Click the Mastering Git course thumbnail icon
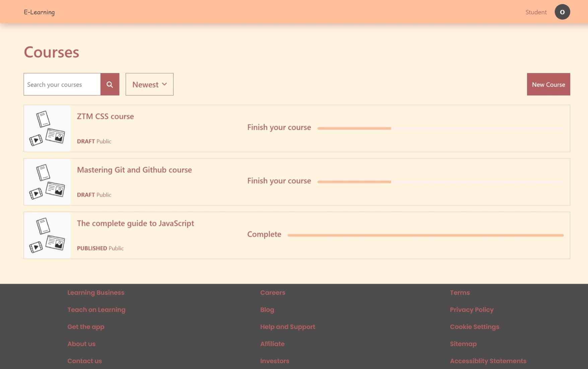This screenshot has height=369, width=588. tap(47, 182)
